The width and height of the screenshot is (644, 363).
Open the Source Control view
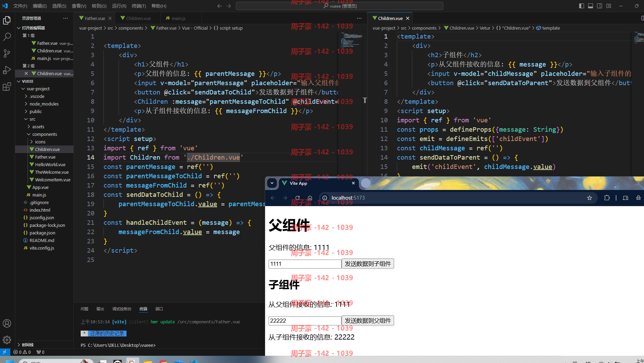[x=7, y=53]
